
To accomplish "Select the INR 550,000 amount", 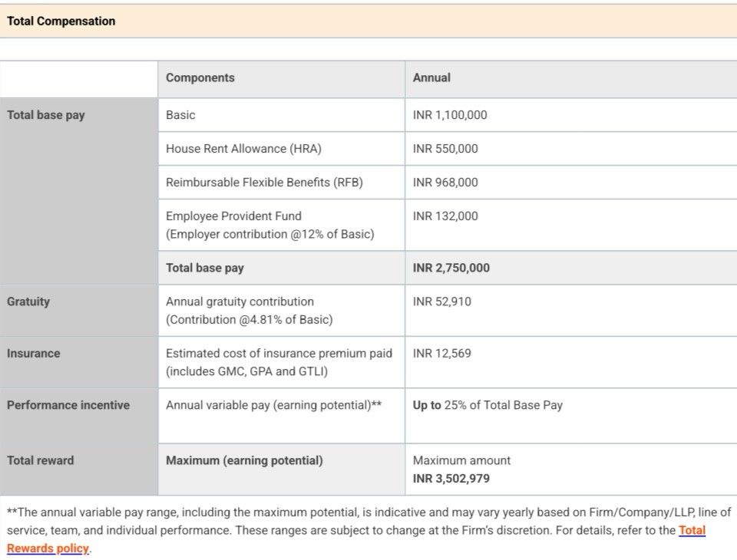I will pos(445,149).
